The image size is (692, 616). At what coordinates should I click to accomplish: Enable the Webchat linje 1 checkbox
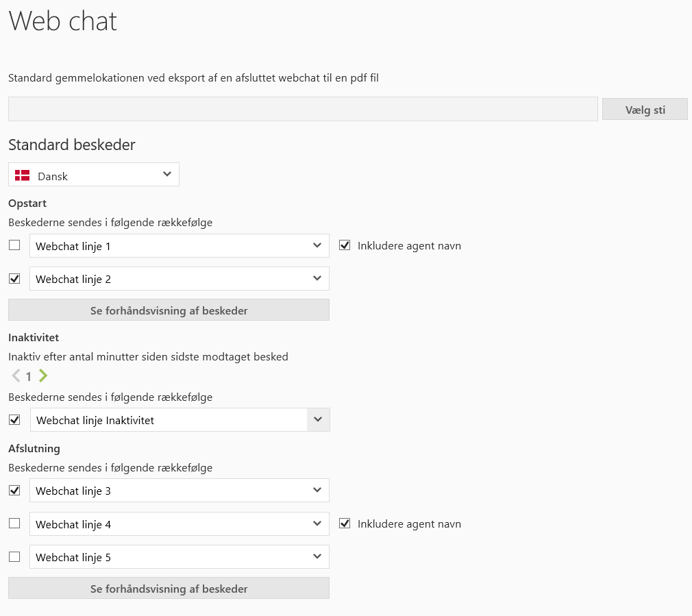(x=14, y=245)
